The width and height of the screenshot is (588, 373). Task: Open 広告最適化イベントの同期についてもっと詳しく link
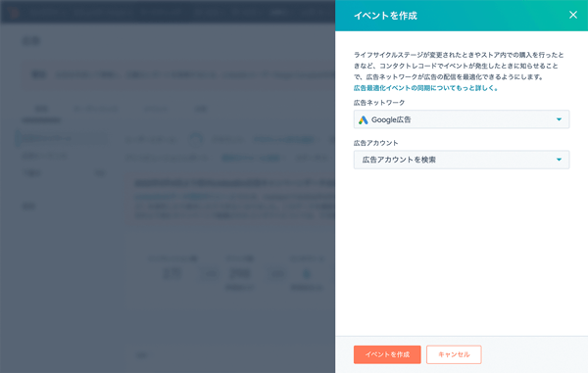coord(425,88)
